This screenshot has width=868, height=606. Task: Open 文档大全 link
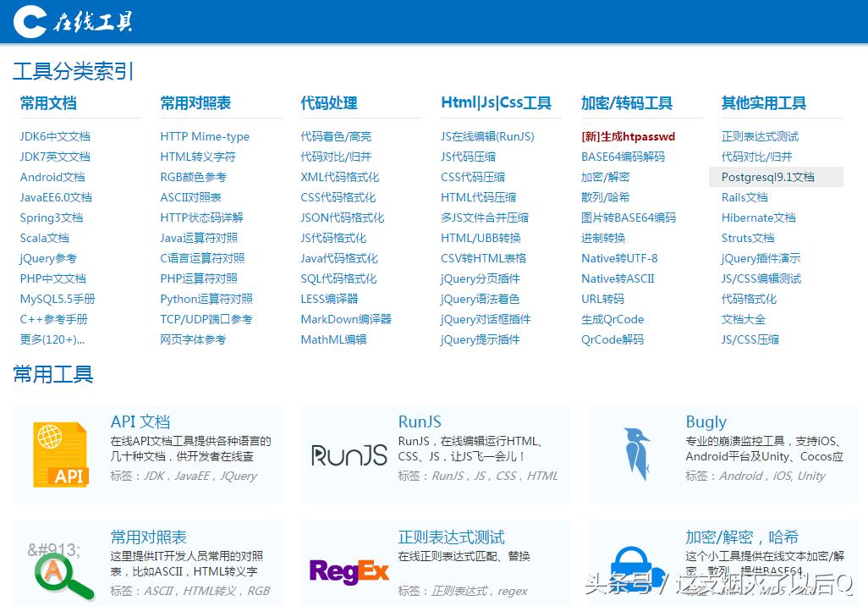tap(744, 319)
